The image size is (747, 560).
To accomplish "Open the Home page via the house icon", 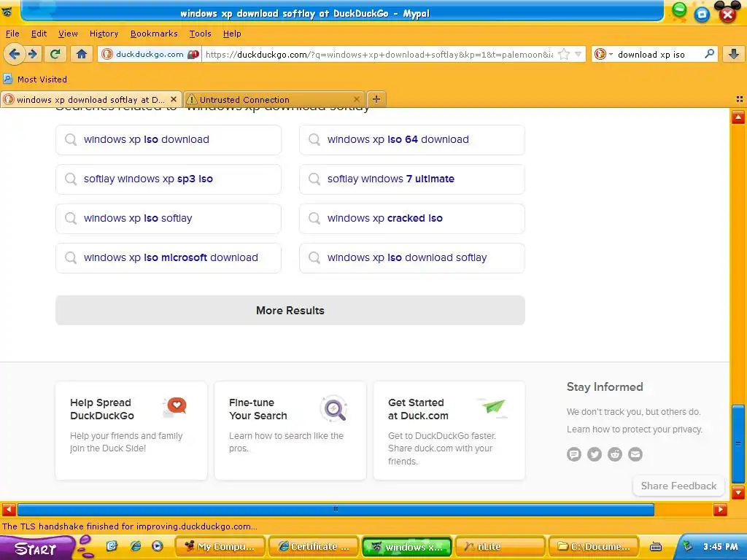I will (82, 54).
